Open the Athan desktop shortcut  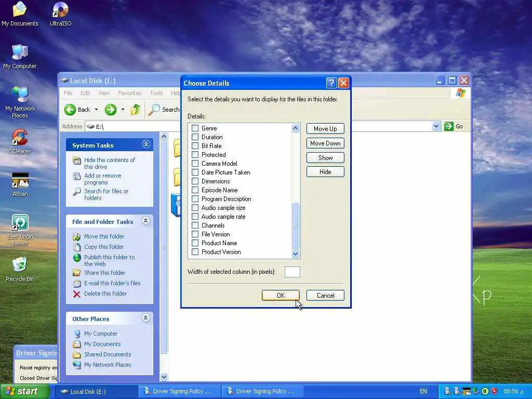coord(20,184)
